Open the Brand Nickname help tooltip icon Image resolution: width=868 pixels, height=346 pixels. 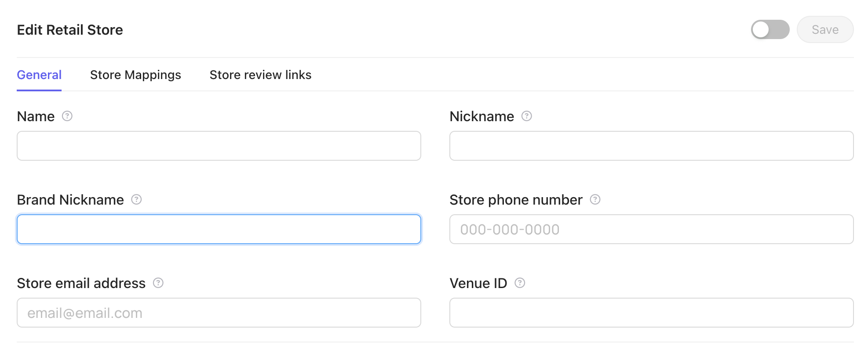136,199
